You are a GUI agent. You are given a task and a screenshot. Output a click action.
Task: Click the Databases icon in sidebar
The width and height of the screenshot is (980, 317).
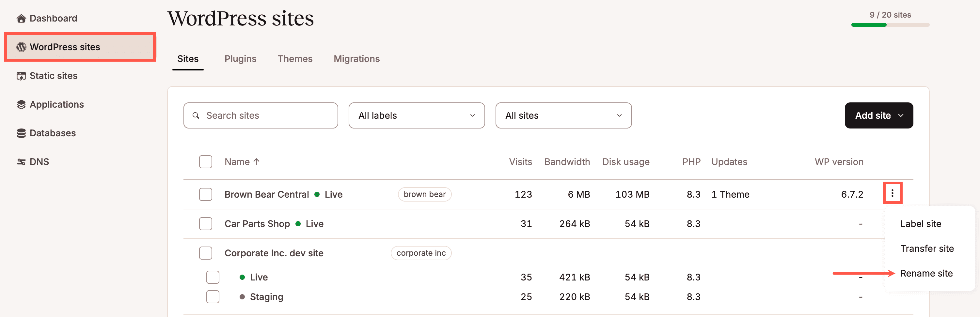coord(21,133)
